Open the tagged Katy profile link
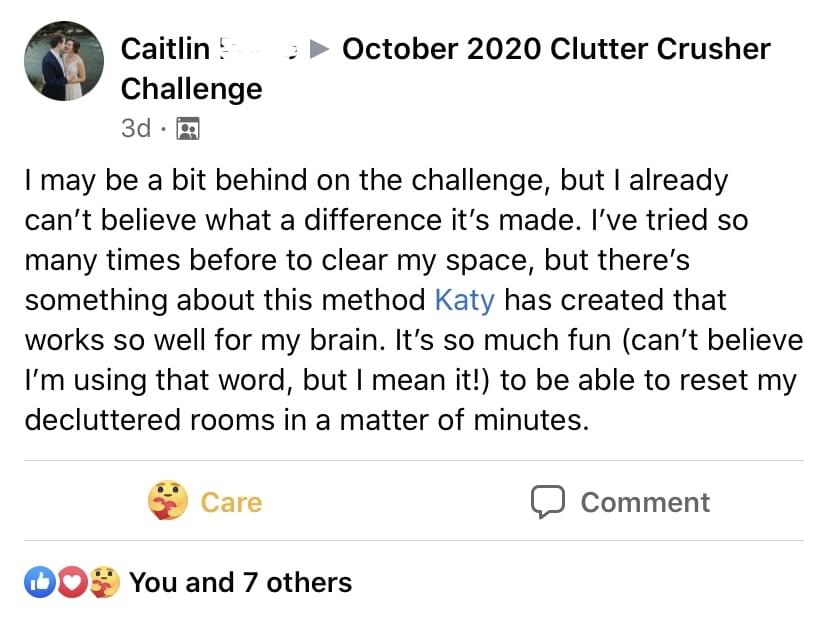 coord(465,300)
